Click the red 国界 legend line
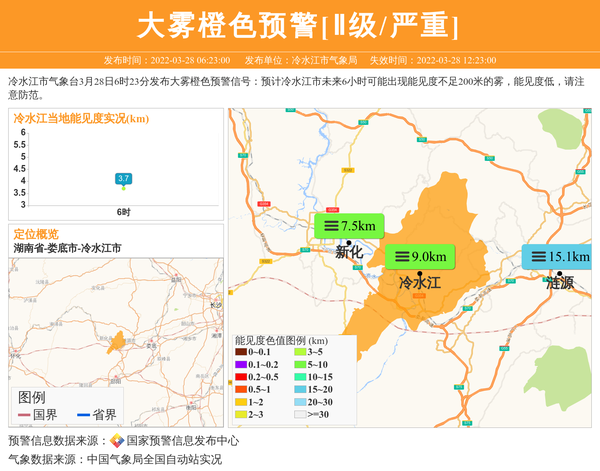This screenshot has height=471, width=600. coord(24,415)
